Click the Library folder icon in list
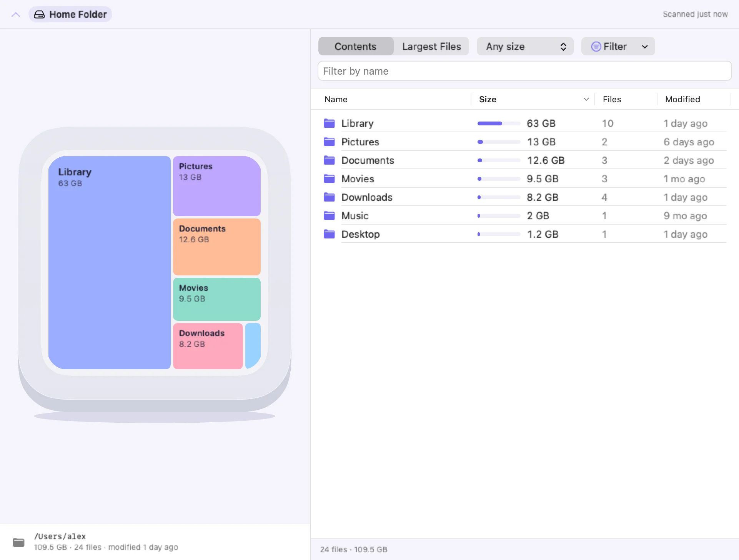The image size is (739, 560). 329,123
